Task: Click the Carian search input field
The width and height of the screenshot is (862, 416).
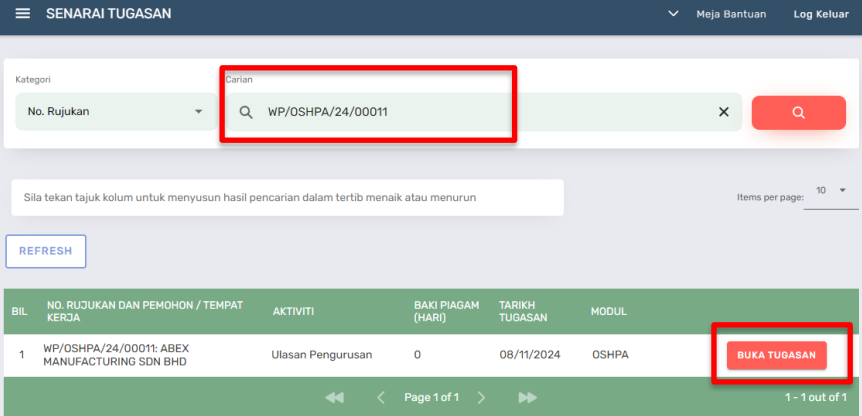Action: [484, 112]
